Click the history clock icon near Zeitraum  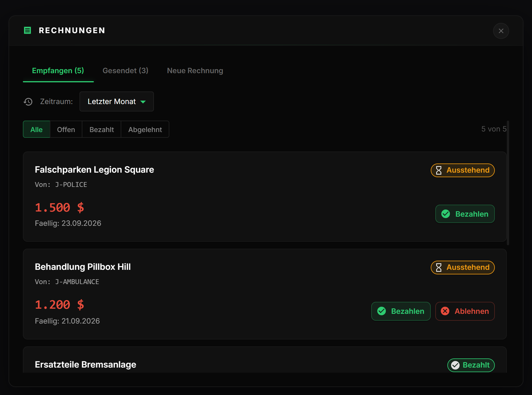(28, 101)
